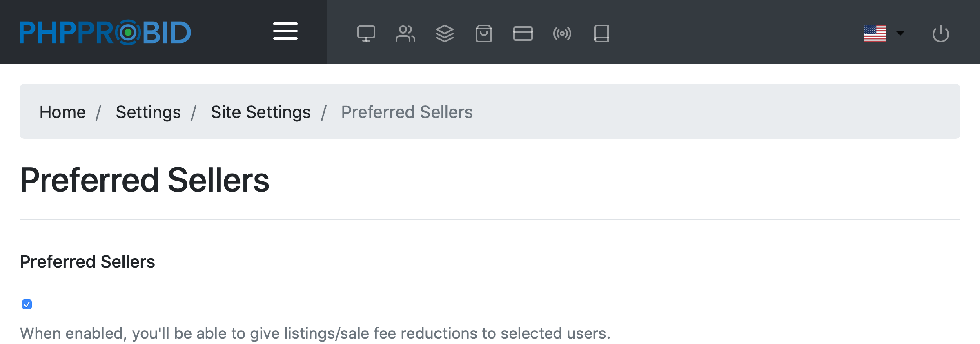This screenshot has width=980, height=344.
Task: Open the monitor dashboard icon
Action: [366, 34]
